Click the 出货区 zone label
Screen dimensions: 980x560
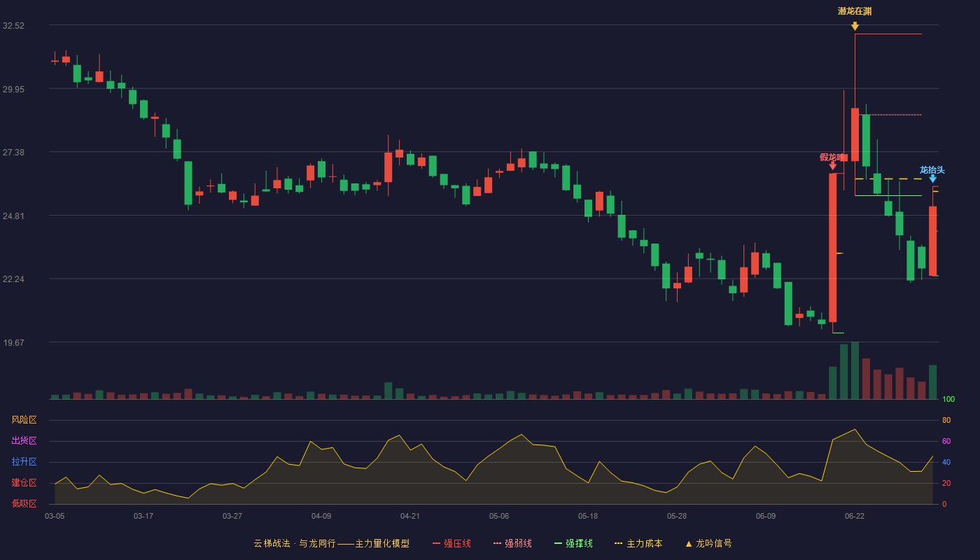coord(24,441)
